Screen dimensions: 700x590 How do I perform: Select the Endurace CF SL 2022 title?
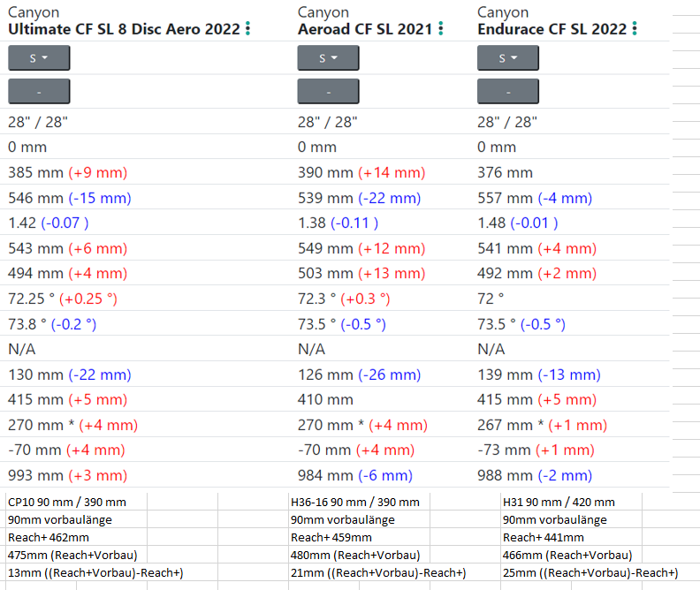pos(552,29)
